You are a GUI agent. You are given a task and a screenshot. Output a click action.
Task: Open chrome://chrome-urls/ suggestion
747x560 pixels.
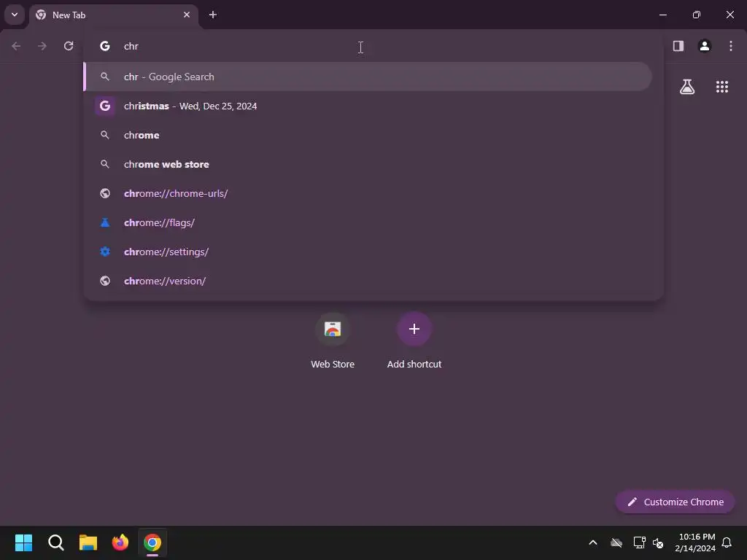click(368, 193)
